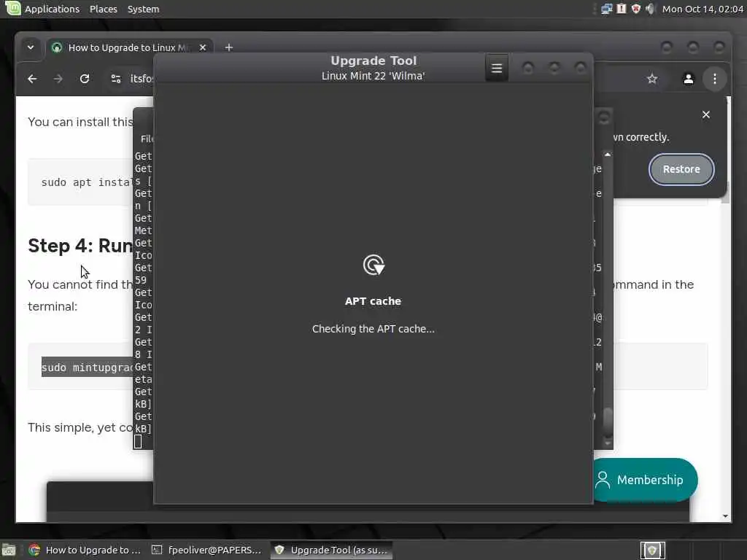Click the sudo apt install code text

[x=88, y=182]
